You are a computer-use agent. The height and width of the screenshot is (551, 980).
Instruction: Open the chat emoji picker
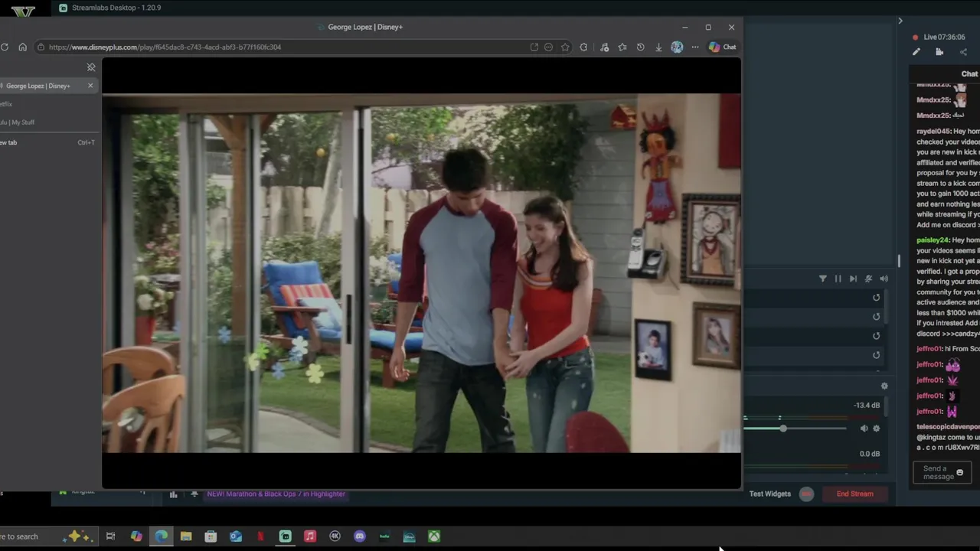(960, 473)
